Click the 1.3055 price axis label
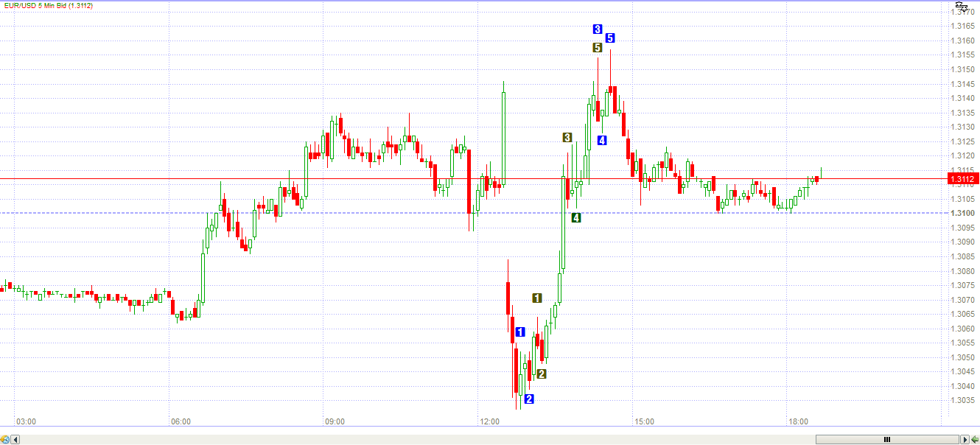This screenshot has height=445, width=980. coord(963,343)
